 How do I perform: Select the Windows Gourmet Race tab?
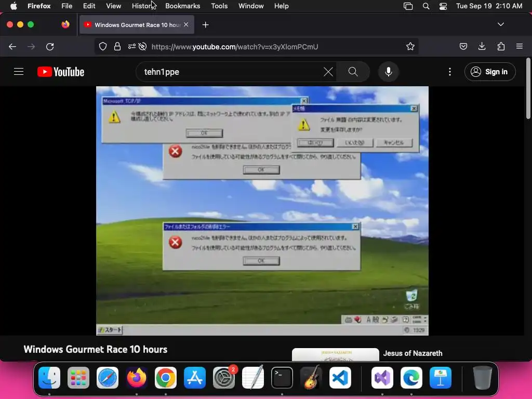[137, 25]
